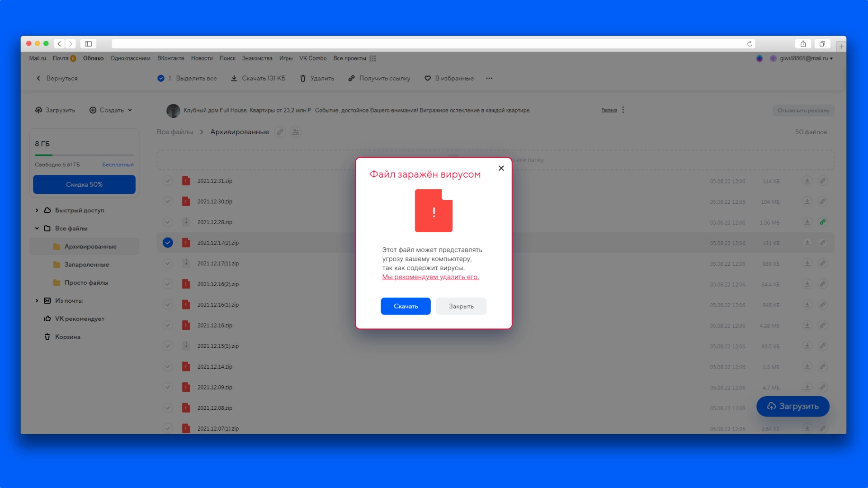Click share-access people icon next to Архивированные
The image size is (868, 488).
[x=296, y=132]
